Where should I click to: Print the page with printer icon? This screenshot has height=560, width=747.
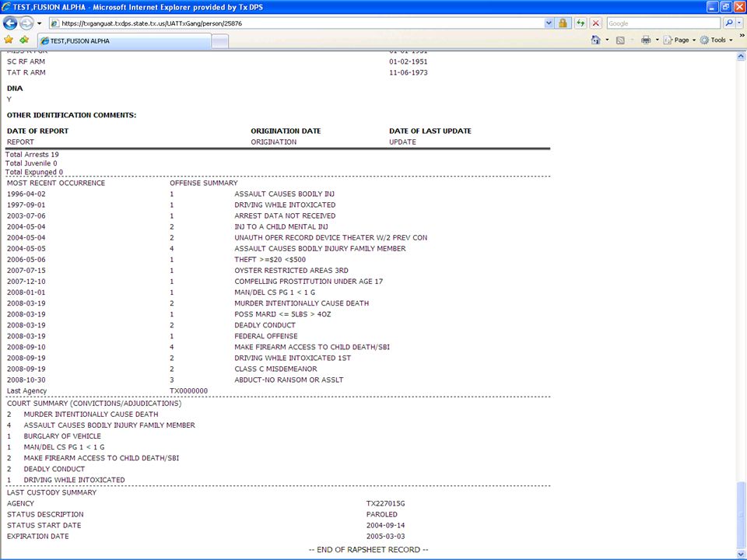point(646,40)
